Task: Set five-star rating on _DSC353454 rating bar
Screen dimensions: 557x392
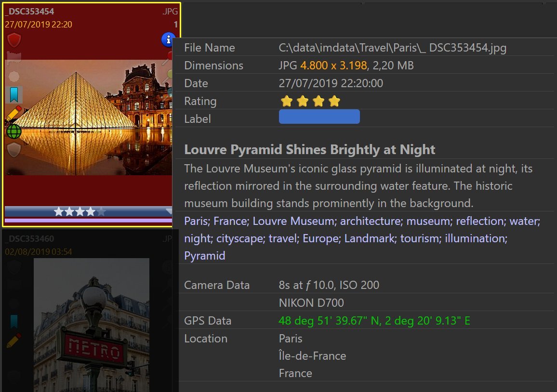Action: click(102, 211)
